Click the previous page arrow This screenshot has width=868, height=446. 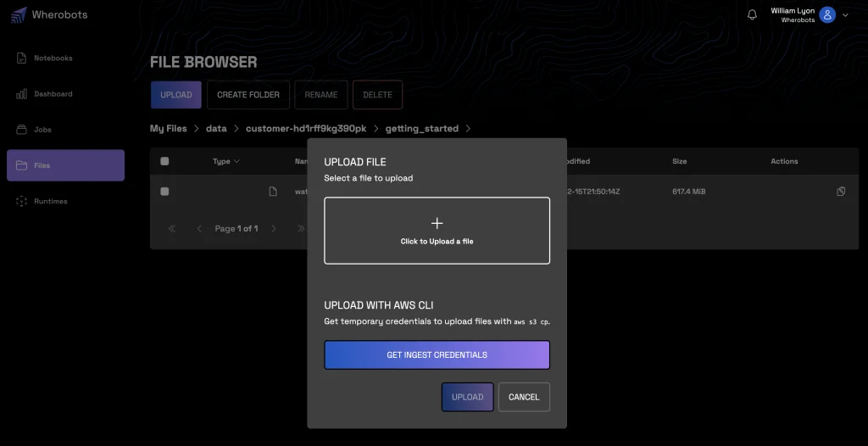[x=199, y=228]
